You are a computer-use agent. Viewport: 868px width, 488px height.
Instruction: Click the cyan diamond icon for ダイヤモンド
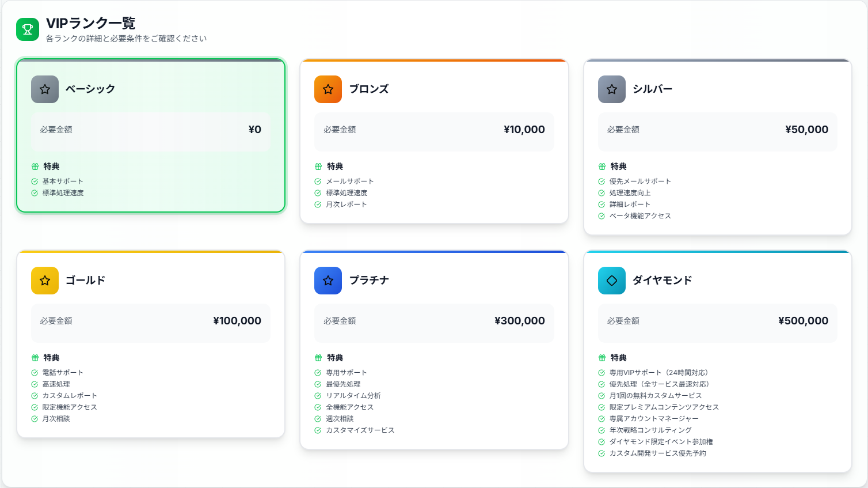tap(611, 281)
